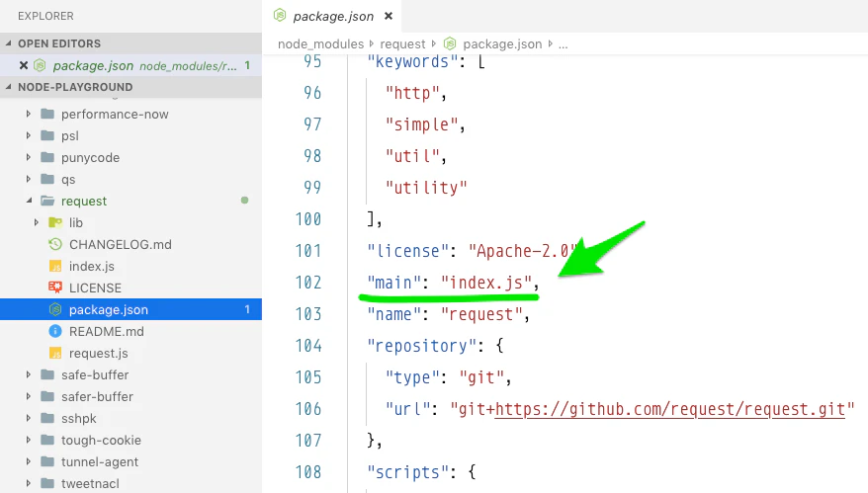Collapse the NODE-PLAYGROUND section

[x=8, y=87]
